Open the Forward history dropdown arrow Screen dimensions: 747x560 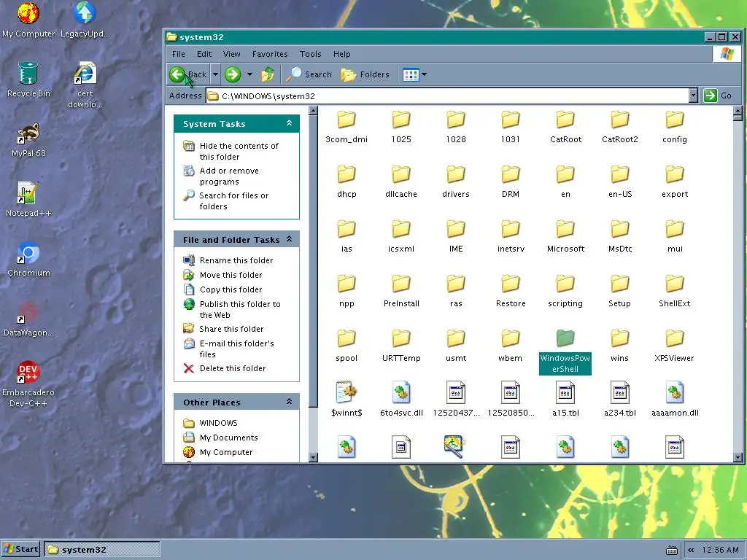[x=249, y=74]
